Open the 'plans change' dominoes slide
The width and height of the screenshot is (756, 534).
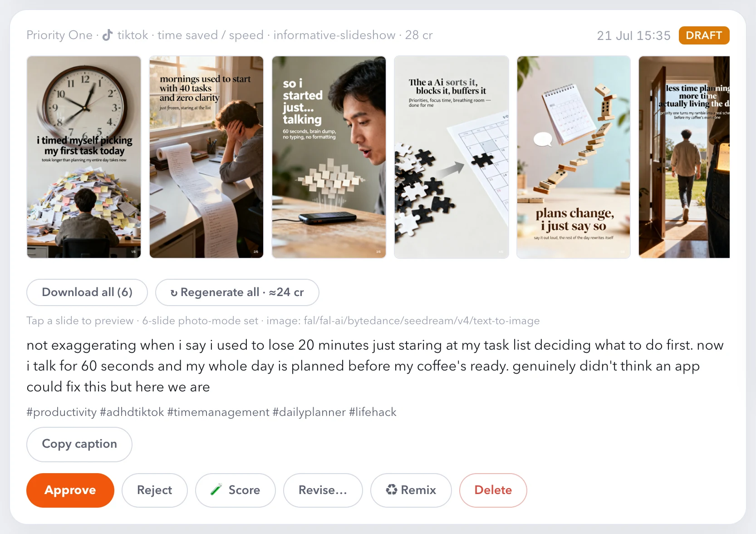tap(574, 157)
